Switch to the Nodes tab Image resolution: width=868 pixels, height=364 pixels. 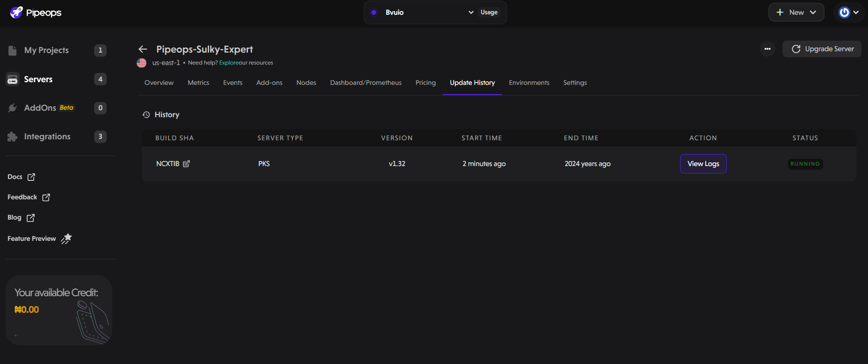306,83
